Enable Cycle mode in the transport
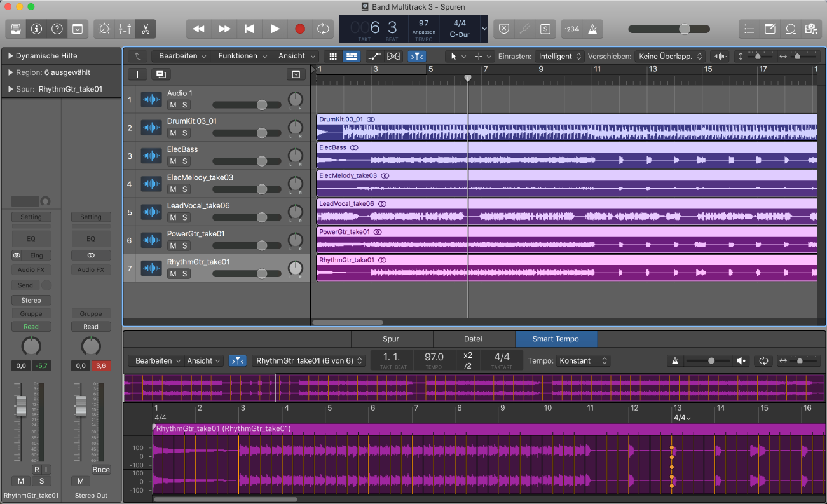Viewport: 827px width, 504px height. point(323,29)
